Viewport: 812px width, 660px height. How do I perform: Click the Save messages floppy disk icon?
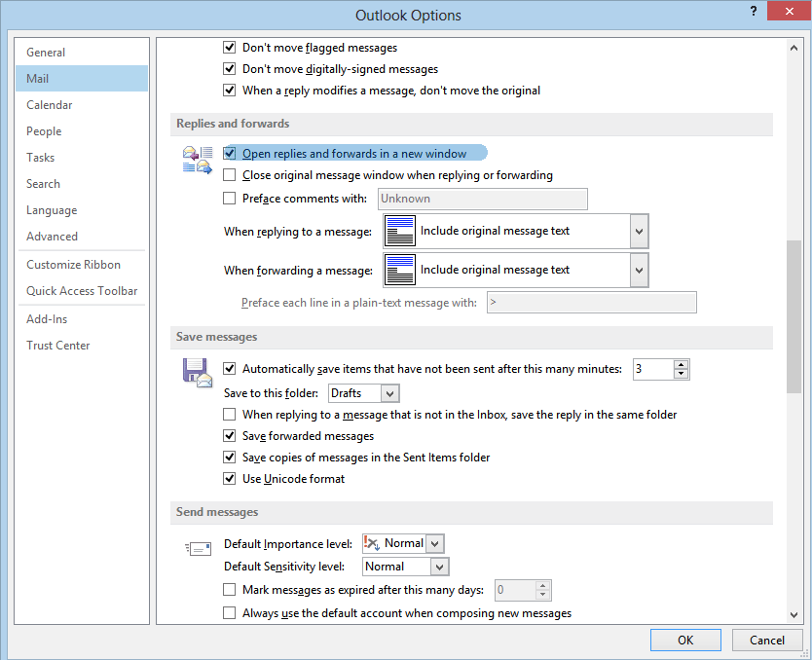[197, 374]
